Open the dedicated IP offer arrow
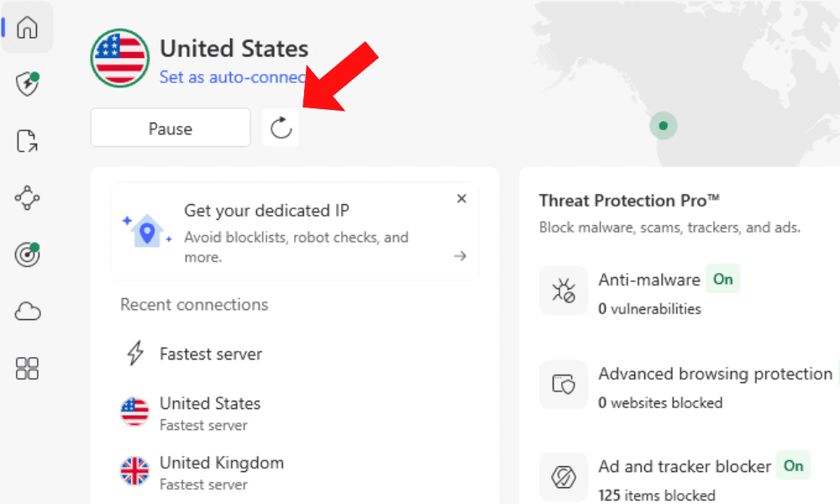This screenshot has width=840, height=504. [x=459, y=256]
